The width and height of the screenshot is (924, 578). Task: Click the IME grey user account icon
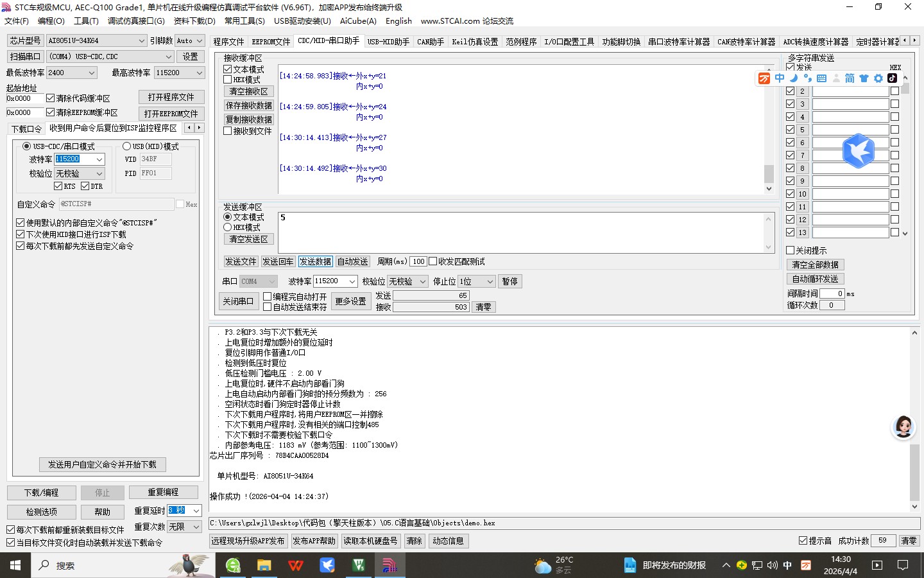point(835,78)
